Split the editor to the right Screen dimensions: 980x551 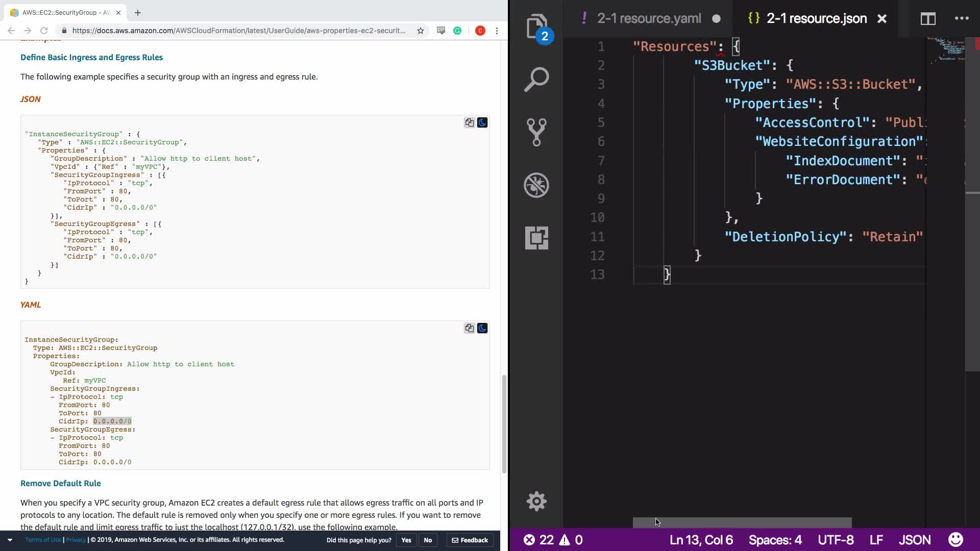pyautogui.click(x=927, y=19)
